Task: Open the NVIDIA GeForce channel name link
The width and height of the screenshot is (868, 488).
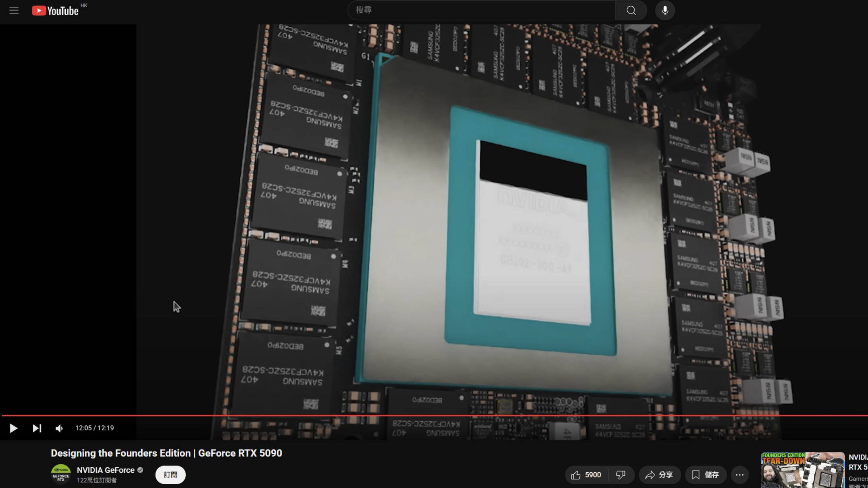Action: pyautogui.click(x=106, y=470)
